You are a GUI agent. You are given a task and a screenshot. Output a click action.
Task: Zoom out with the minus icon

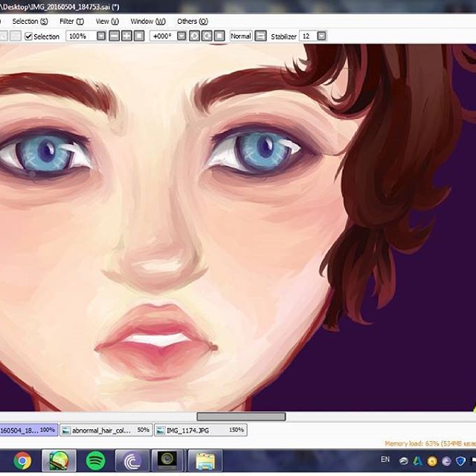point(114,36)
